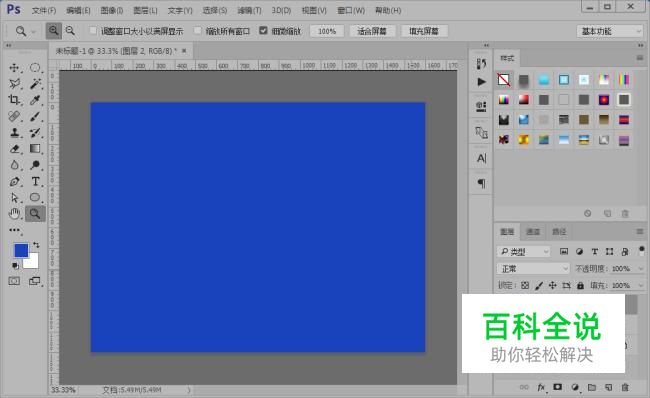Switch to the Channels tab
Screen dimensions: 650x398
pos(533,232)
